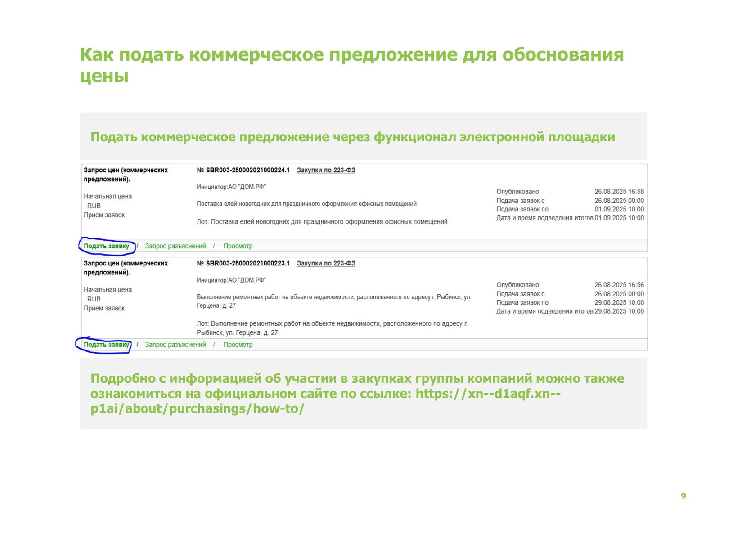Image resolution: width=756 pixels, height=534 pixels.
Task: Click page number 9
Action: pos(684,496)
